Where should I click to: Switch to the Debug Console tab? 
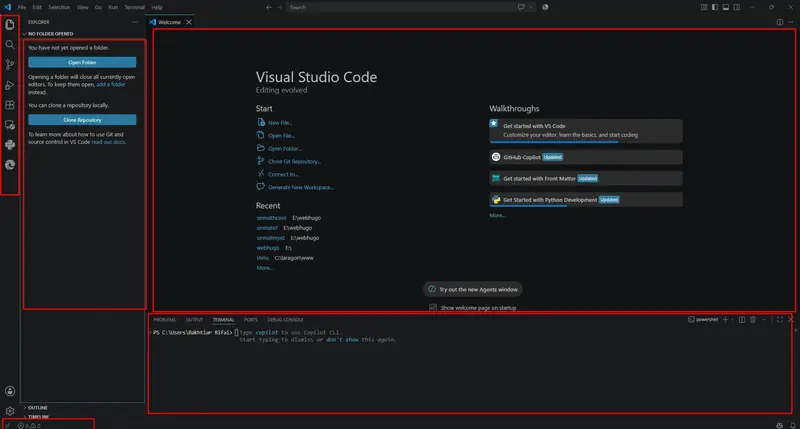[285, 320]
